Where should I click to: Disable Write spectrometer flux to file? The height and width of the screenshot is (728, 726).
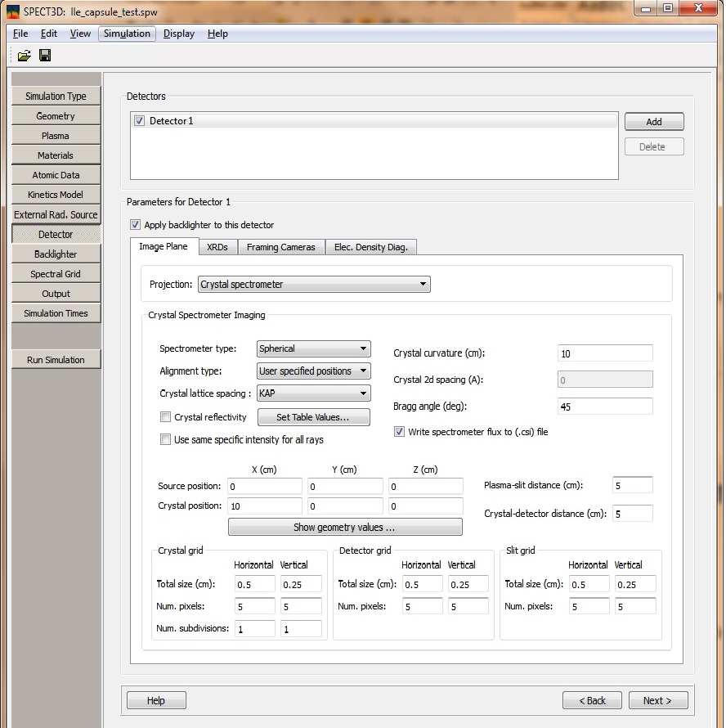[400, 432]
